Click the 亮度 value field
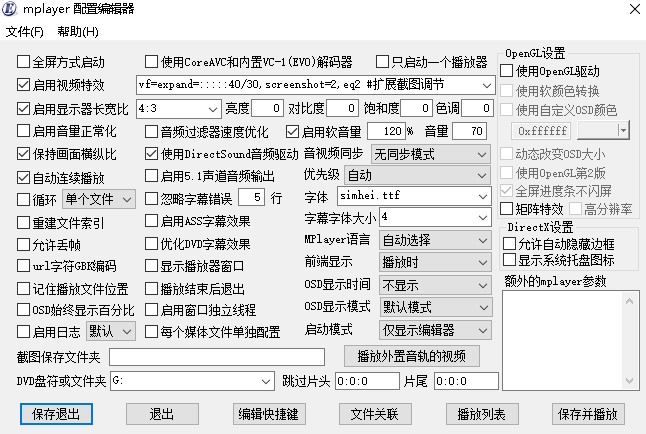 coord(267,109)
